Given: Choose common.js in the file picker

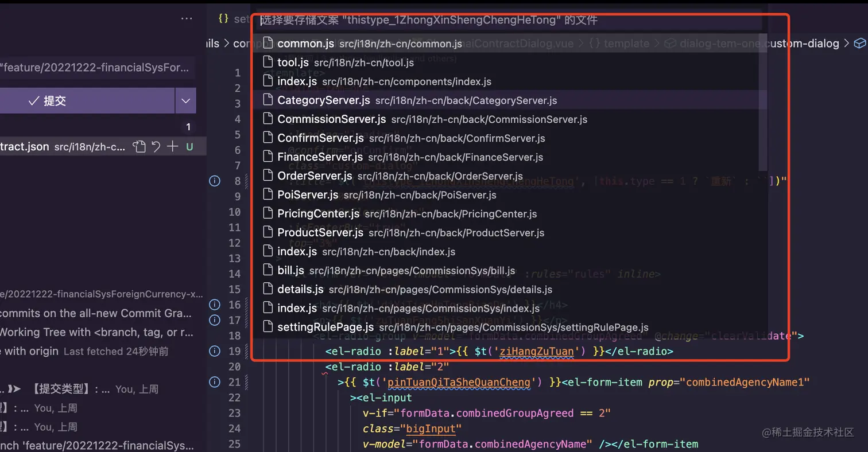Looking at the screenshot, I should [510, 44].
